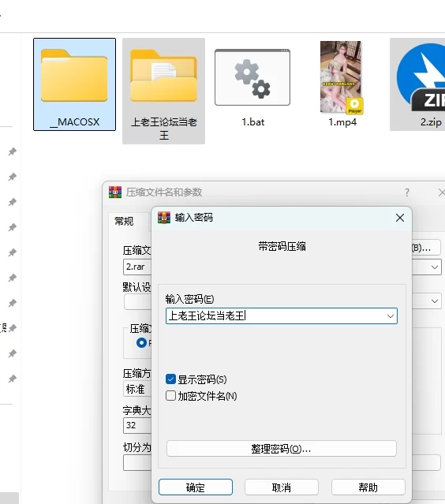Click the topmost pin icon in sidebar

12,151
